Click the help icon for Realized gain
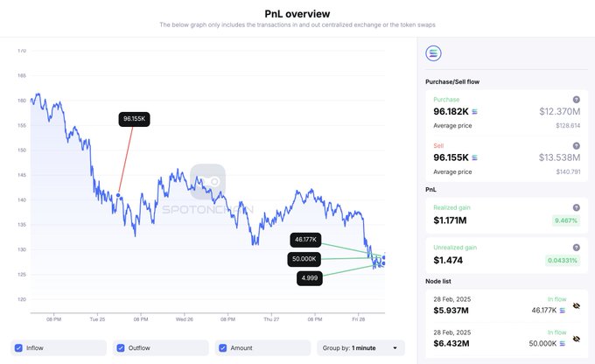The height and width of the screenshot is (364, 595). 577,207
